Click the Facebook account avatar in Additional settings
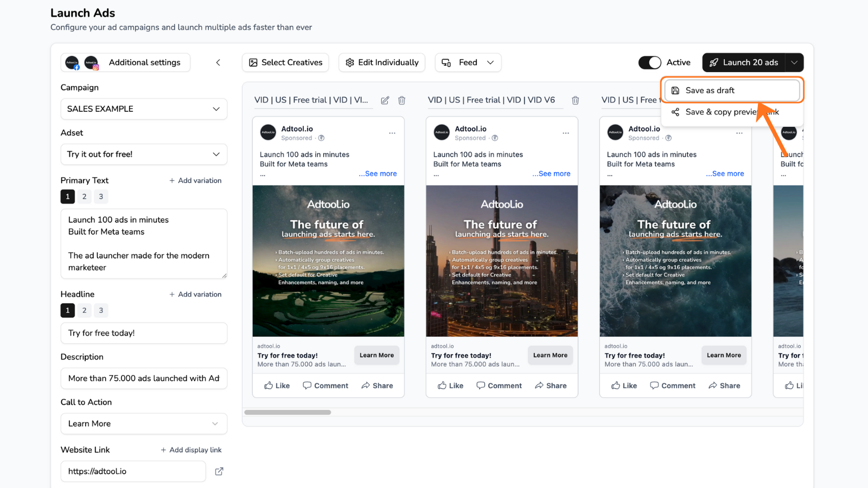This screenshot has height=488, width=868. (72, 63)
